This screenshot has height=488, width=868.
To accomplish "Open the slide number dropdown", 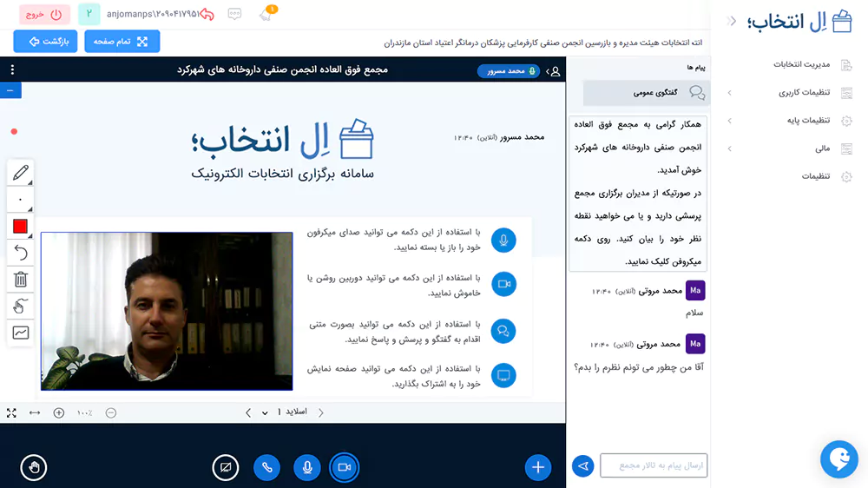I will [265, 412].
